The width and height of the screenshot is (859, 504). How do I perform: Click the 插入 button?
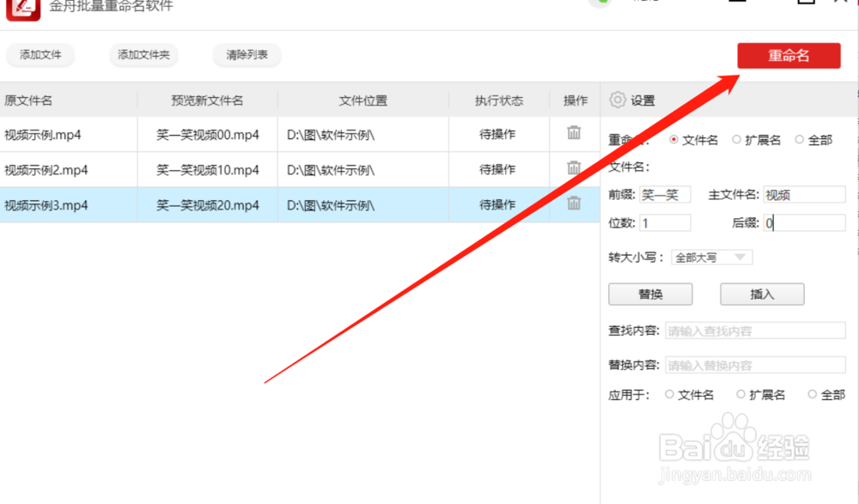click(762, 294)
